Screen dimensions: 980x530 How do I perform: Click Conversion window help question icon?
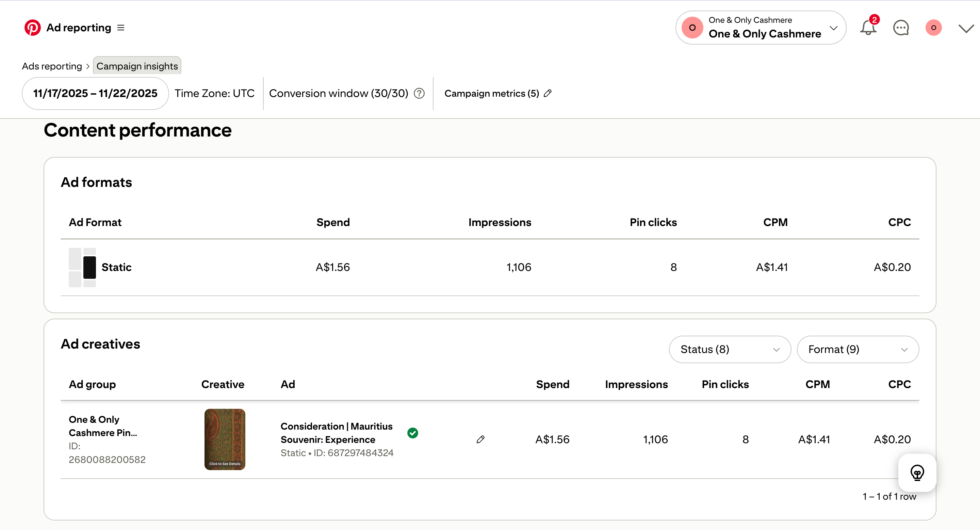pyautogui.click(x=419, y=93)
